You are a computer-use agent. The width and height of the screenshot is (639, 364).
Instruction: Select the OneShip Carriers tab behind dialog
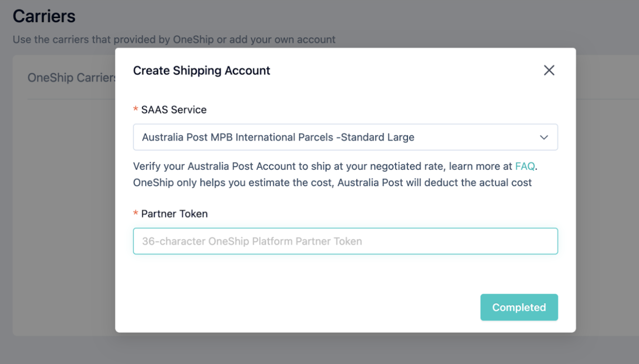(x=71, y=78)
